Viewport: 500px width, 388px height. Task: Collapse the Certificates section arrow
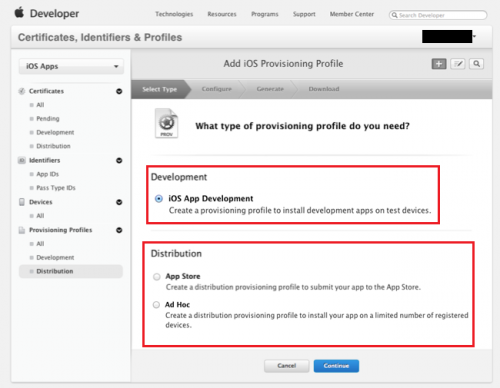pyautogui.click(x=119, y=91)
